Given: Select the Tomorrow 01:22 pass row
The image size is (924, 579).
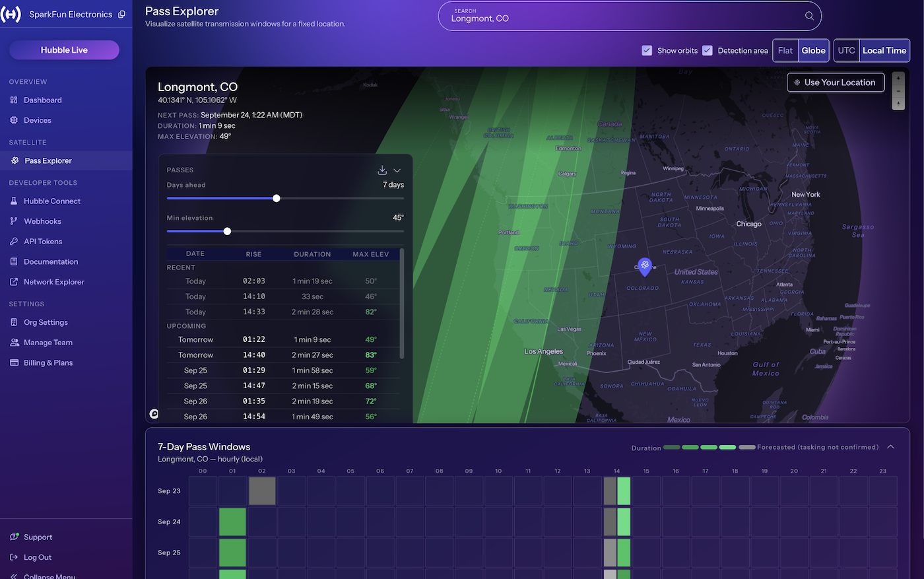Looking at the screenshot, I should [283, 339].
